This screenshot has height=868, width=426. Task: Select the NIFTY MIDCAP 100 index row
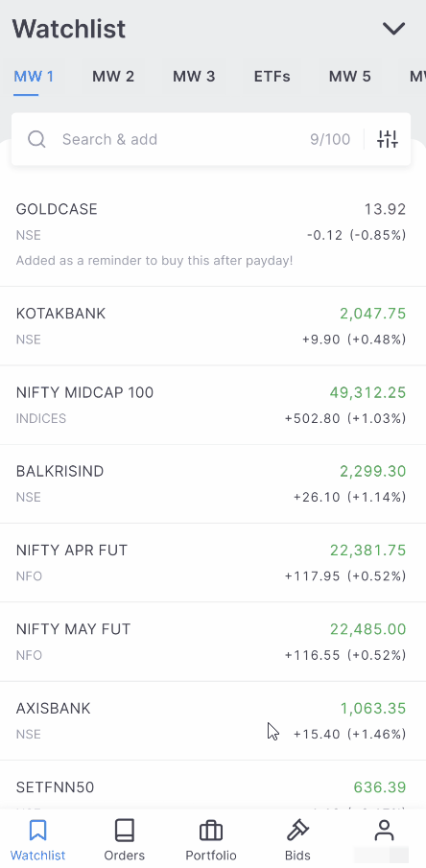213,405
